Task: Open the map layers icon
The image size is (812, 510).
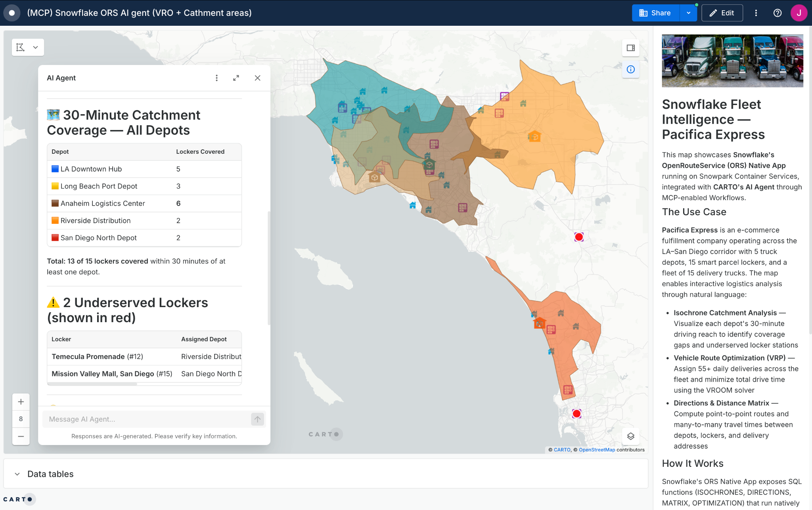Action: (631, 436)
